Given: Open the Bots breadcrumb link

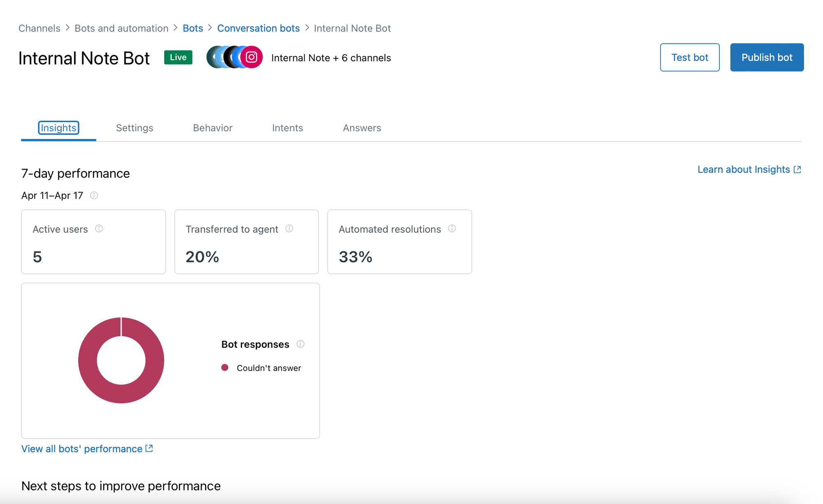Looking at the screenshot, I should click(x=193, y=28).
